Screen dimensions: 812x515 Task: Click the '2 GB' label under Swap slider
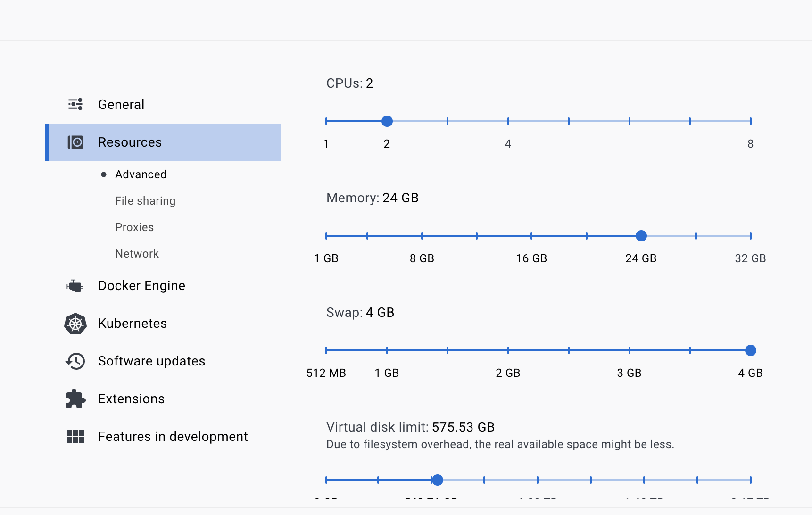pos(508,373)
